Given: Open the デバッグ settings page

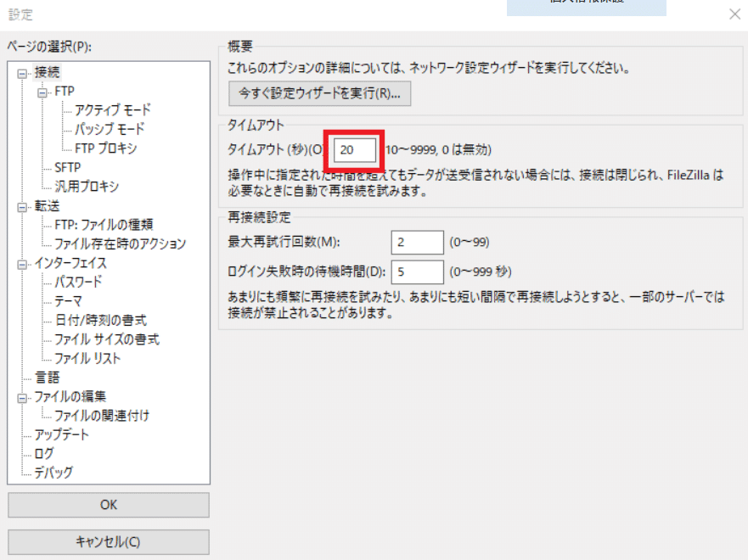Looking at the screenshot, I should pos(53,473).
